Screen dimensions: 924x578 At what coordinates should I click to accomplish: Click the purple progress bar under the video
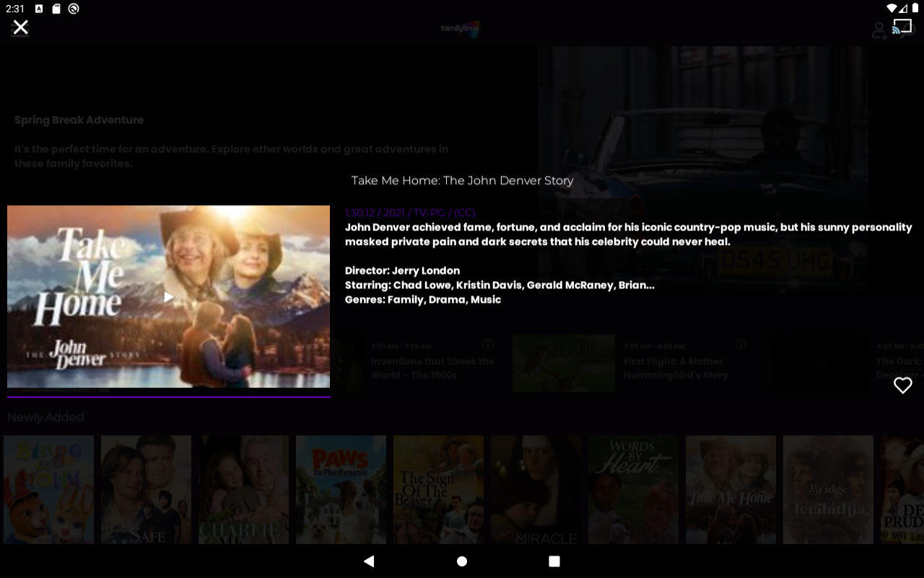pos(168,397)
